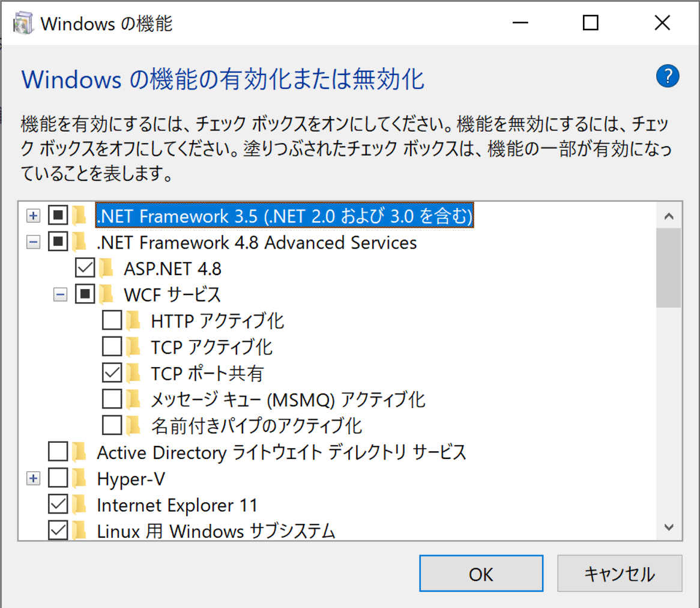Select .NET Framework 4.8 Advanced Services label
Screen dimensions: 700x608
point(257,243)
